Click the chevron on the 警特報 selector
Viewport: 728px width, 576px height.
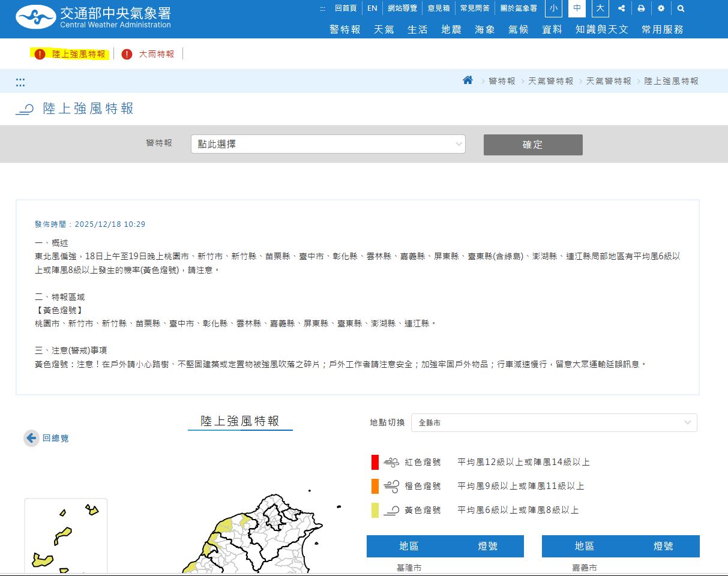(459, 144)
